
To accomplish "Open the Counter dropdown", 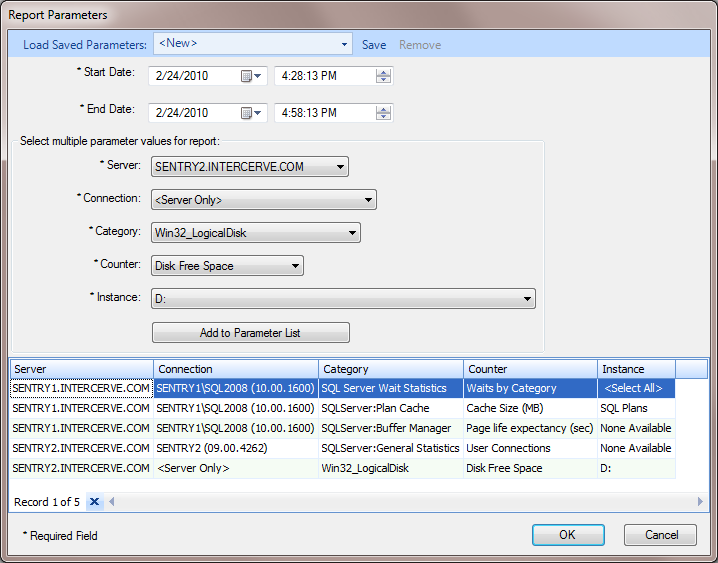I will [x=295, y=266].
